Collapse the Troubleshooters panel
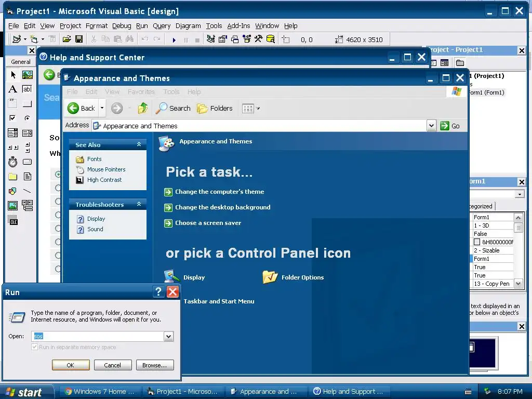Screen dimensions: 532x399 point(139,204)
